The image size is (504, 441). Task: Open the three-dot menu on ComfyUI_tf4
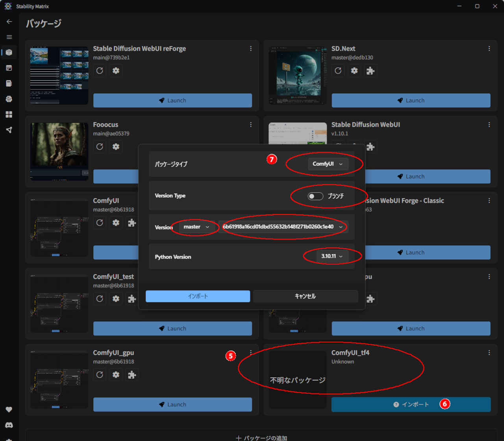tap(489, 352)
